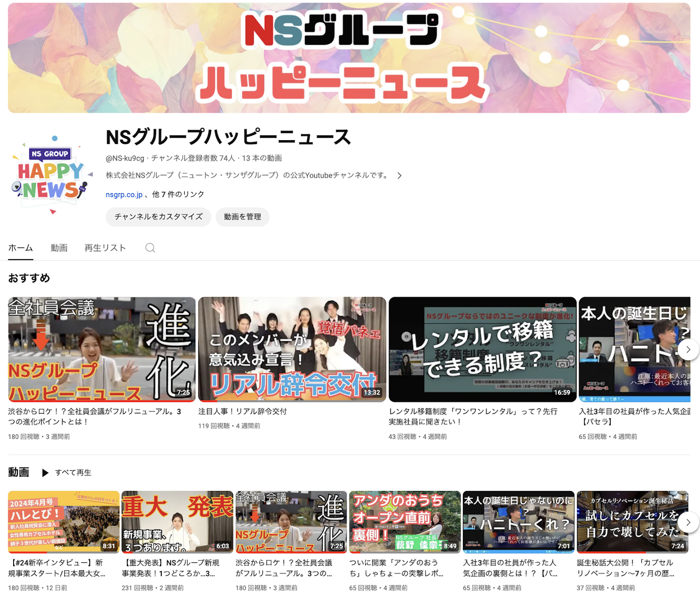Open the nsgrp.co.jp link

124,195
